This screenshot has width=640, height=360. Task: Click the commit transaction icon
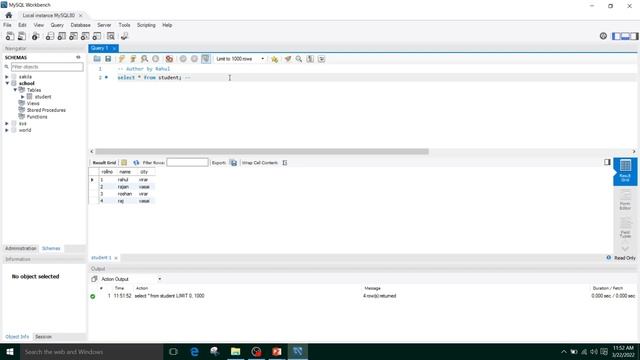[183, 59]
